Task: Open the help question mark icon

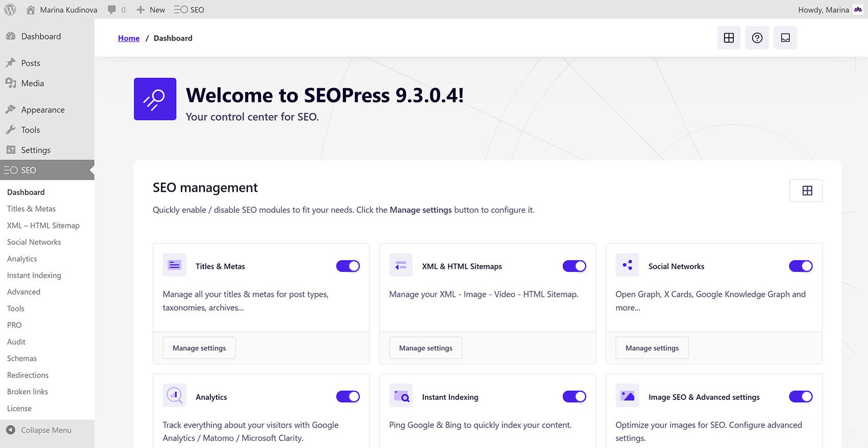Action: pos(757,38)
